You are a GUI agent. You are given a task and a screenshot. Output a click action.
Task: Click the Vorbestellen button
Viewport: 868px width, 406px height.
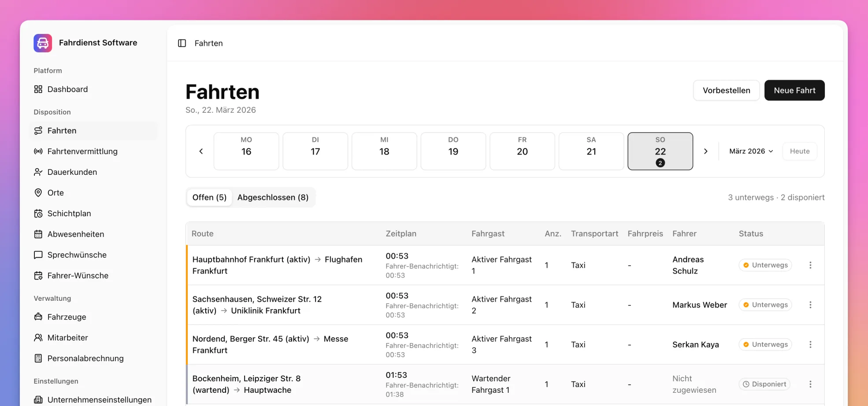(x=726, y=90)
